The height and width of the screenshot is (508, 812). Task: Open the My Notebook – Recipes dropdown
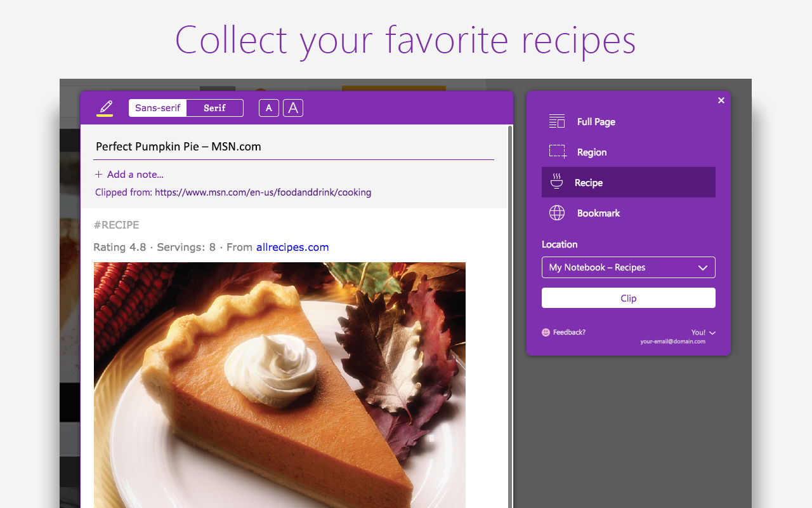click(628, 267)
